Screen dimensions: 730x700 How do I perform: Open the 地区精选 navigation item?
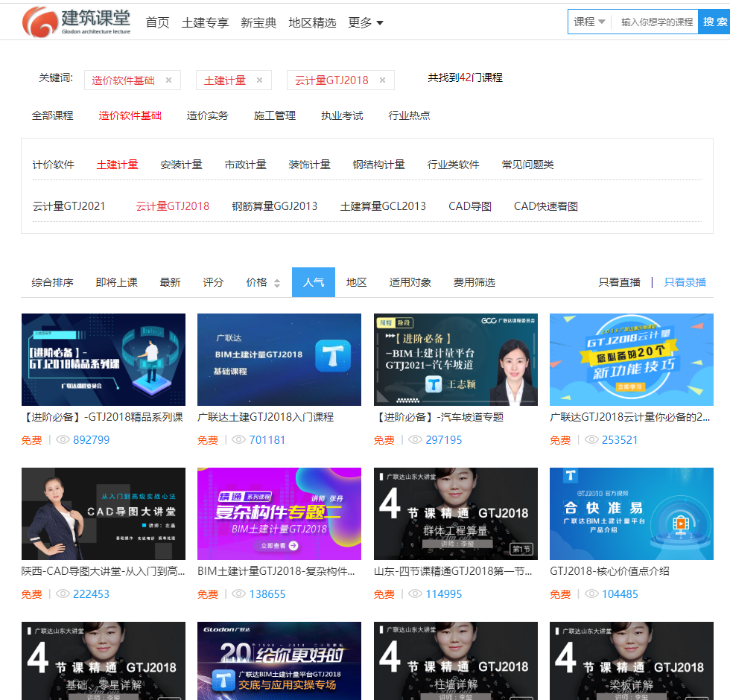(x=312, y=22)
